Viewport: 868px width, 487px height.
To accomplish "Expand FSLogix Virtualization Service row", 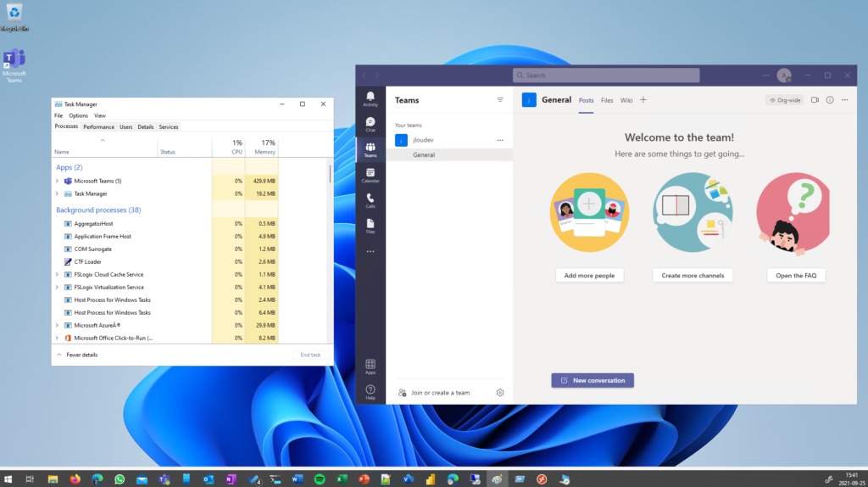I will [57, 288].
